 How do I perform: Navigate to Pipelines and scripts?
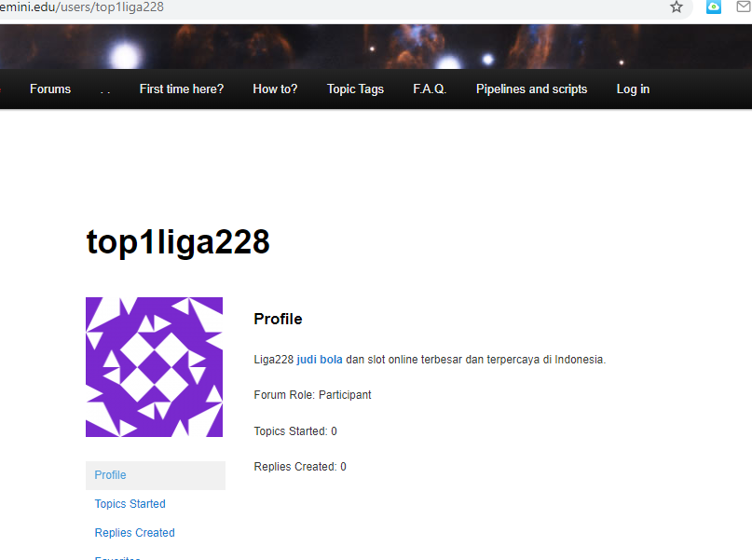click(531, 89)
